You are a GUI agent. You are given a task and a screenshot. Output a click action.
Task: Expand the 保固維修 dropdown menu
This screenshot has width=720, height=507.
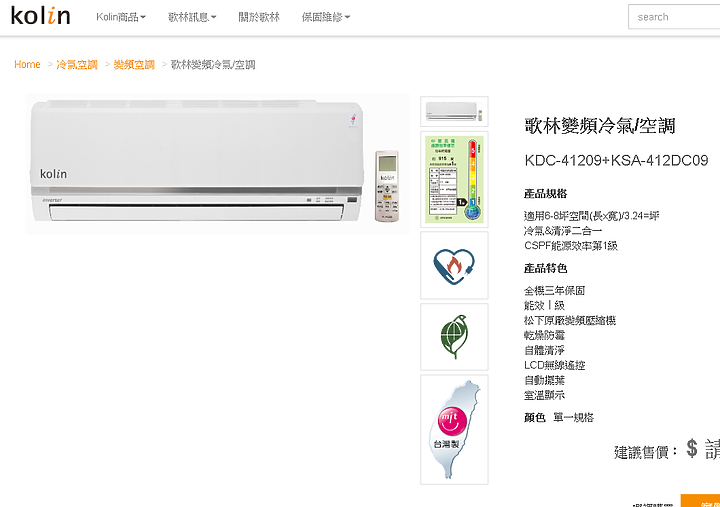[x=326, y=17]
